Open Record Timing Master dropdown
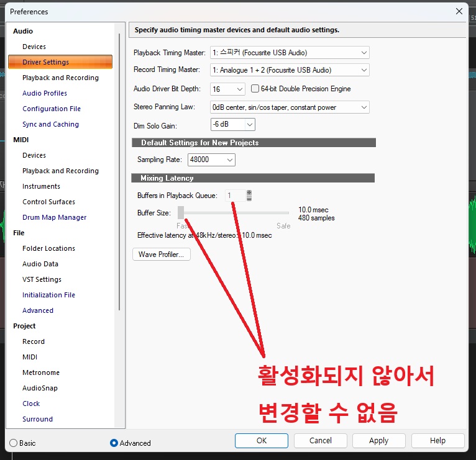Viewport: 476px width, 460px height. [x=290, y=70]
